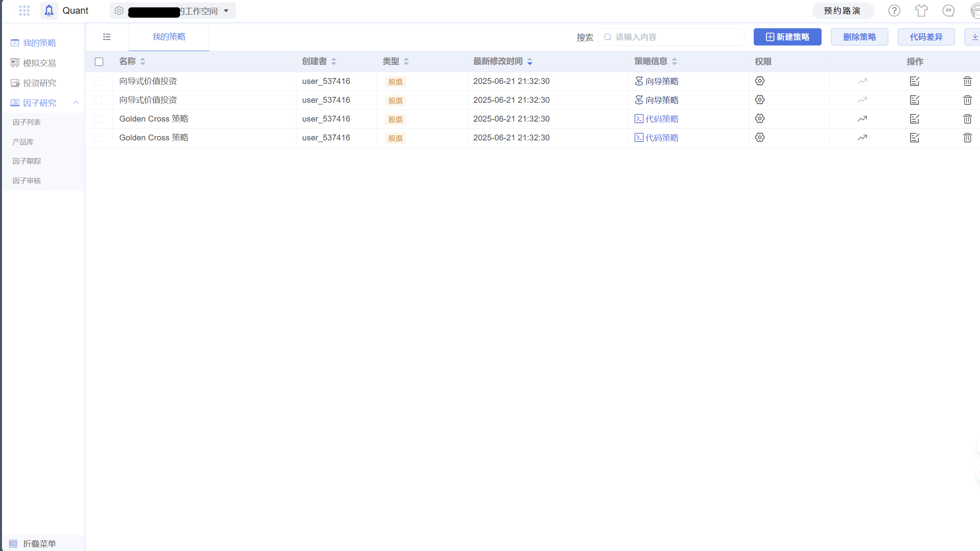This screenshot has width=980, height=551.
Task: Toggle the list view icon beside 我的策略 tab
Action: (x=107, y=37)
